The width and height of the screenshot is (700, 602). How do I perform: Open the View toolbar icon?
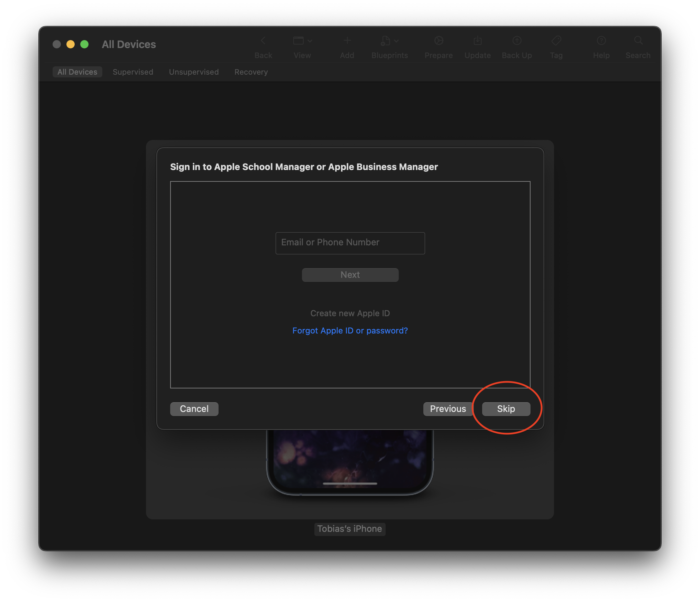(x=299, y=40)
